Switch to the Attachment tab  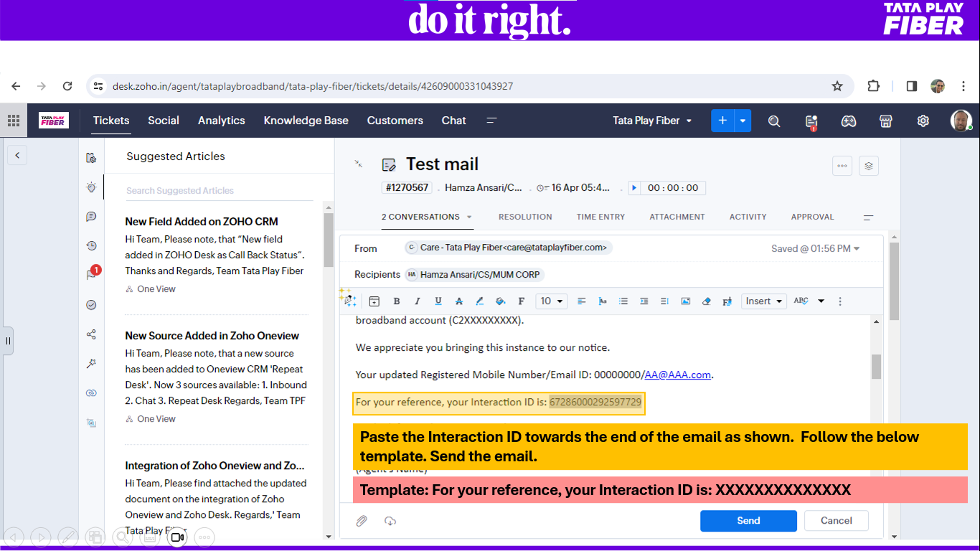click(677, 217)
